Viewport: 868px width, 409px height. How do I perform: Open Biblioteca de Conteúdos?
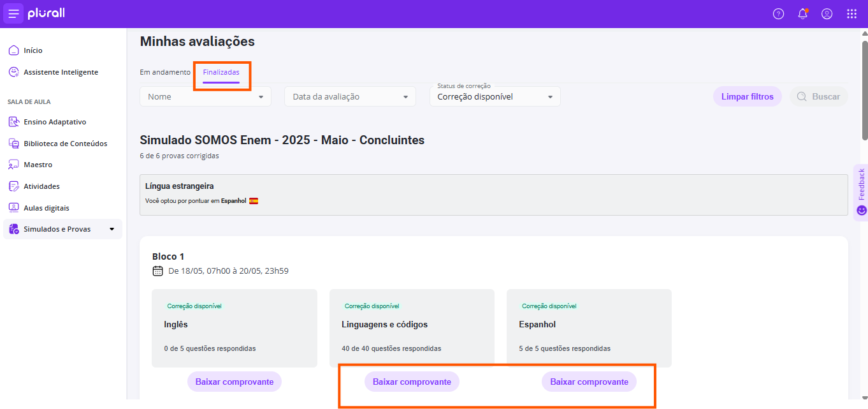(65, 144)
